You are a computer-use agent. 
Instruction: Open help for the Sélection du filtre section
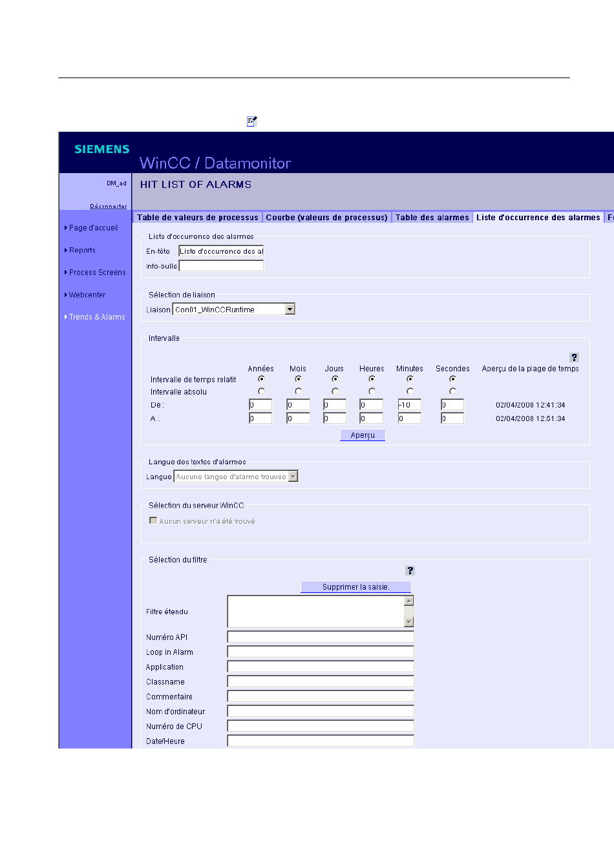tap(410, 570)
